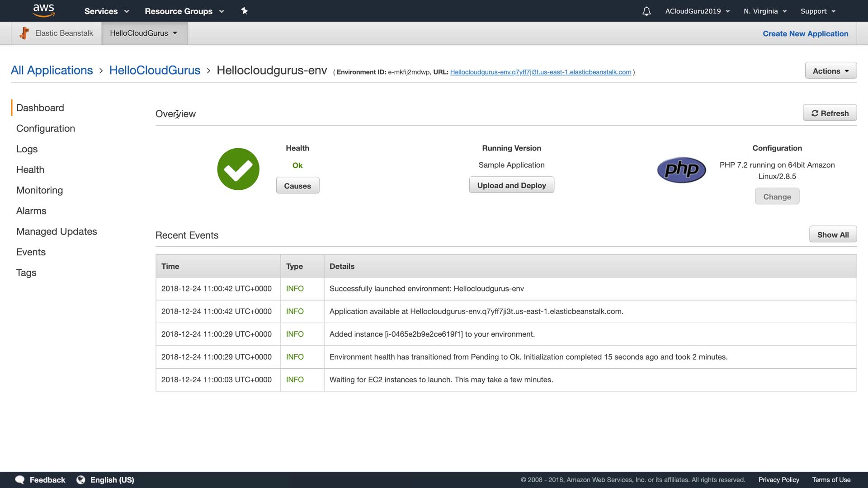The image size is (868, 488).
Task: Open the notifications bell
Action: (x=646, y=11)
